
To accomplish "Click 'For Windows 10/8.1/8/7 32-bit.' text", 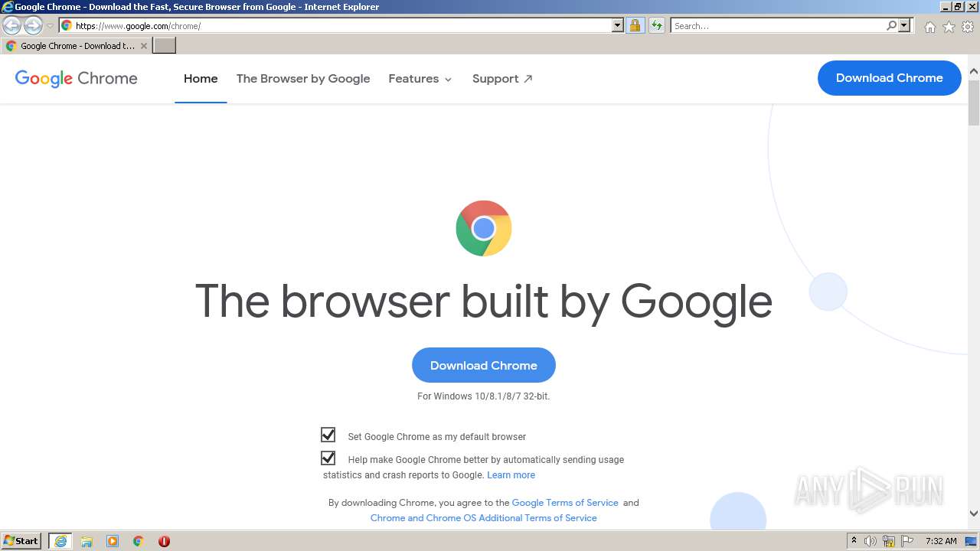I will 484,396.
